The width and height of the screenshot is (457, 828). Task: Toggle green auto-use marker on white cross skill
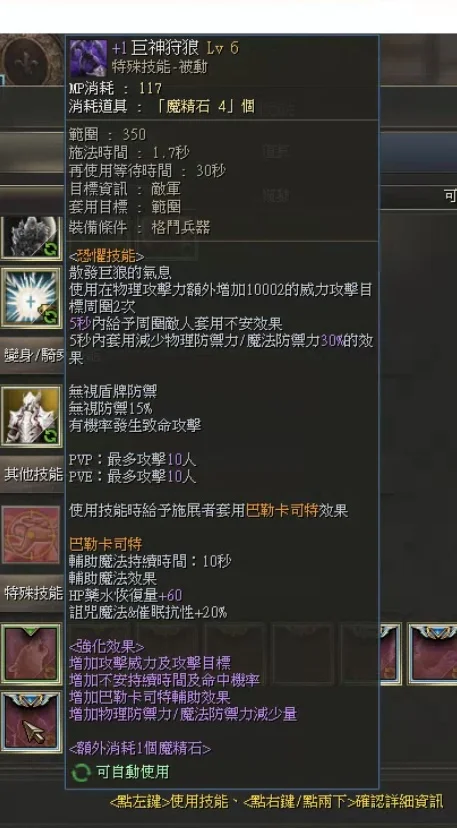tap(51, 317)
